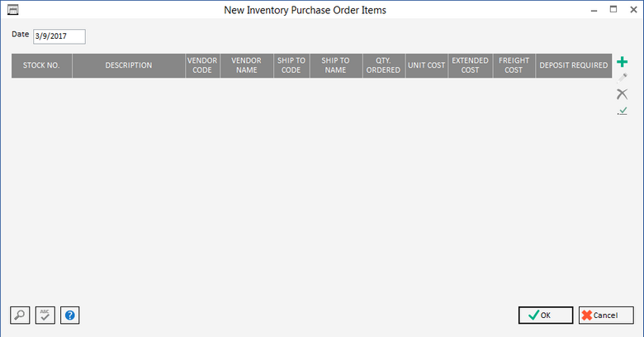644x337 pixels.
Task: Click the SHIP TO CODE column header
Action: 291,65
